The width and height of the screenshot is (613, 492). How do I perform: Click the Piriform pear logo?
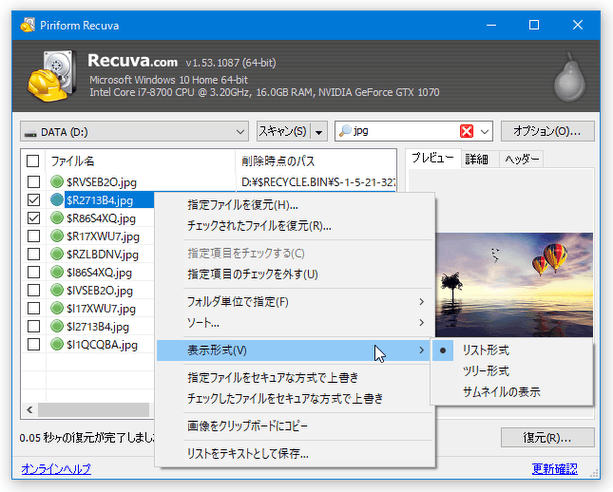coord(570,77)
